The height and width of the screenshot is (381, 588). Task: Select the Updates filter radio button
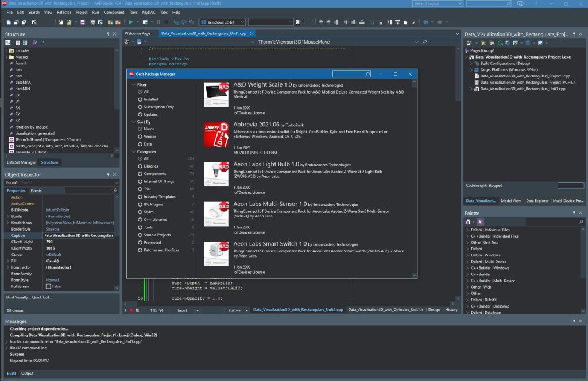140,114
